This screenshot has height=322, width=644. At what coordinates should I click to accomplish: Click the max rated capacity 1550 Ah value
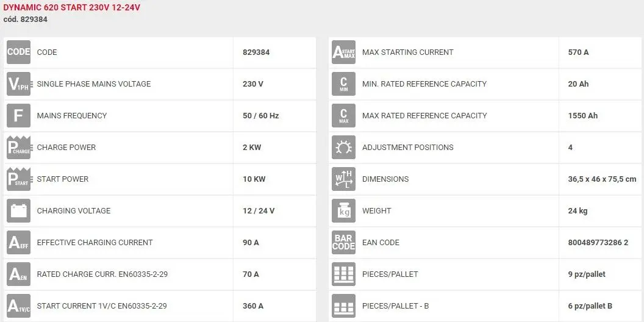(583, 115)
